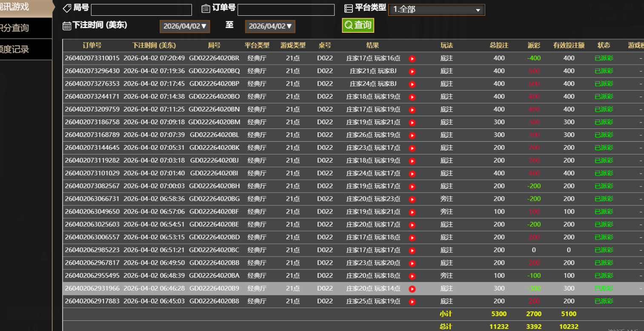644x331 pixels.
Task: Click replay icon in highlighted row GD022264020B9
Action: pyautogui.click(x=412, y=289)
